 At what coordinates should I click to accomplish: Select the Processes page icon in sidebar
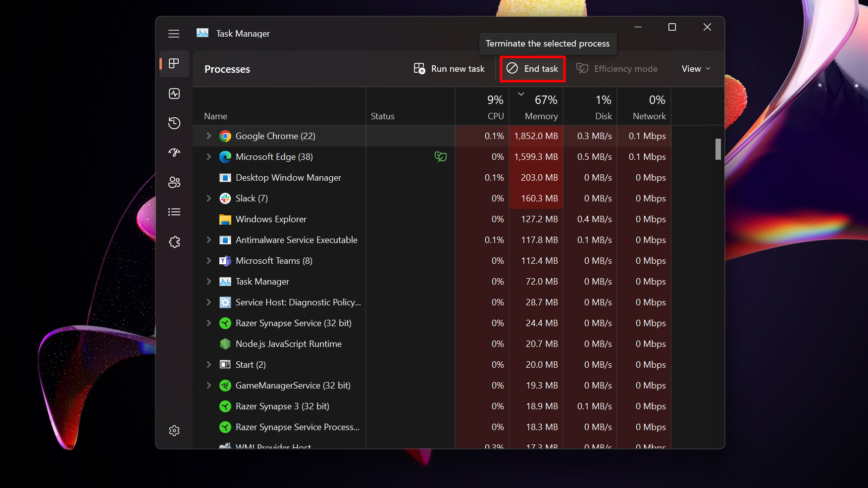[174, 64]
